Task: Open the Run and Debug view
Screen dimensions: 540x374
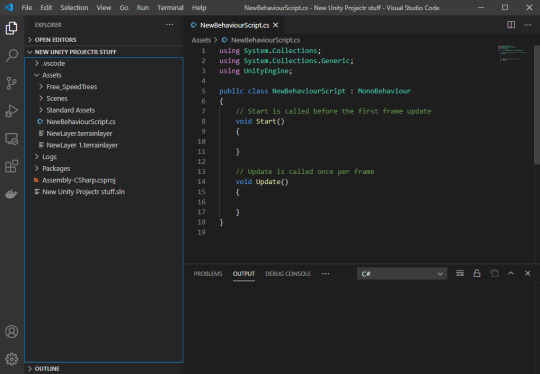Action: point(12,111)
